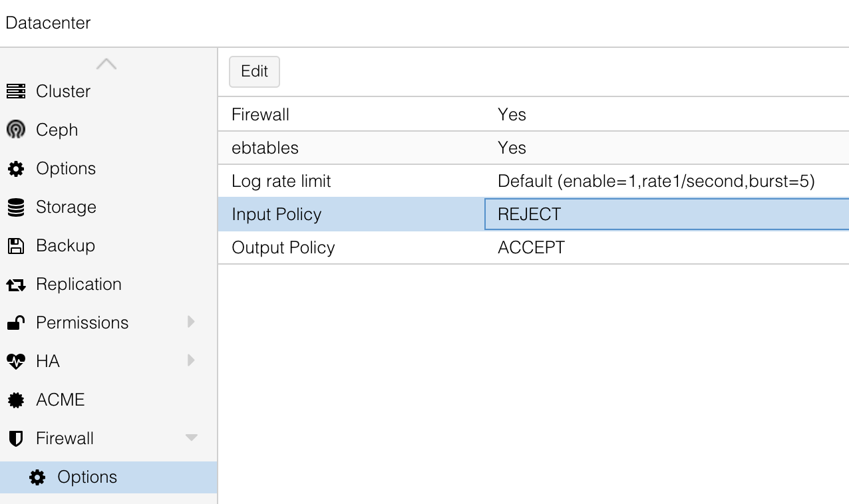Click the ebtables value Yes
Image resolution: width=849 pixels, height=504 pixels.
click(x=512, y=148)
